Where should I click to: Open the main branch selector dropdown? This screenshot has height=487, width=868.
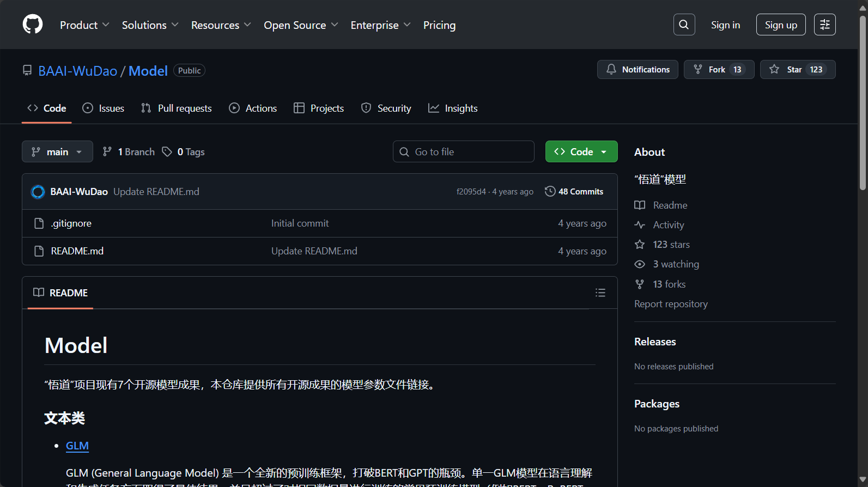point(57,151)
